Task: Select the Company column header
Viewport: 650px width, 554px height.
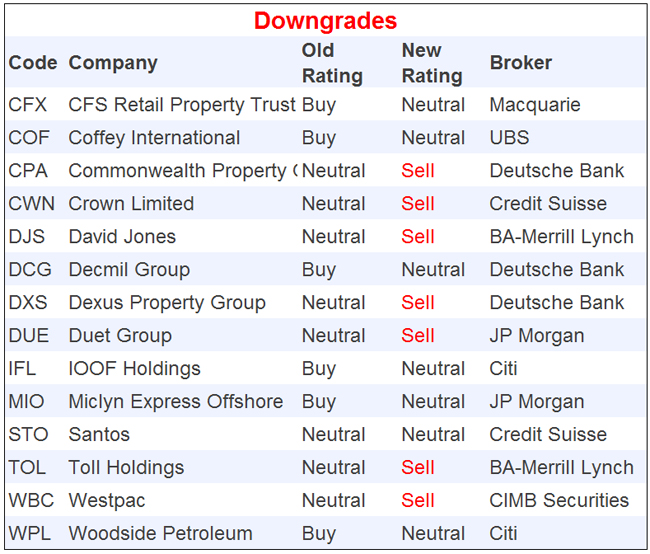Action: (113, 63)
